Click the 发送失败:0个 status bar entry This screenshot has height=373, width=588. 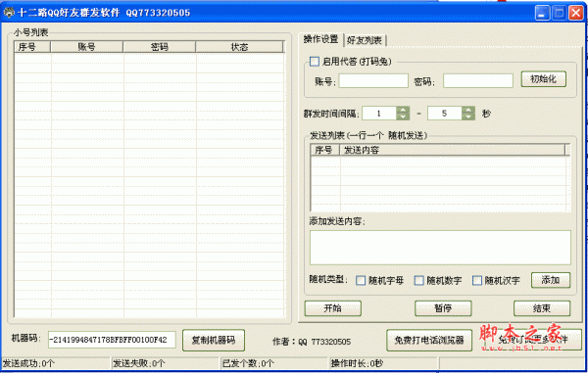167,363
